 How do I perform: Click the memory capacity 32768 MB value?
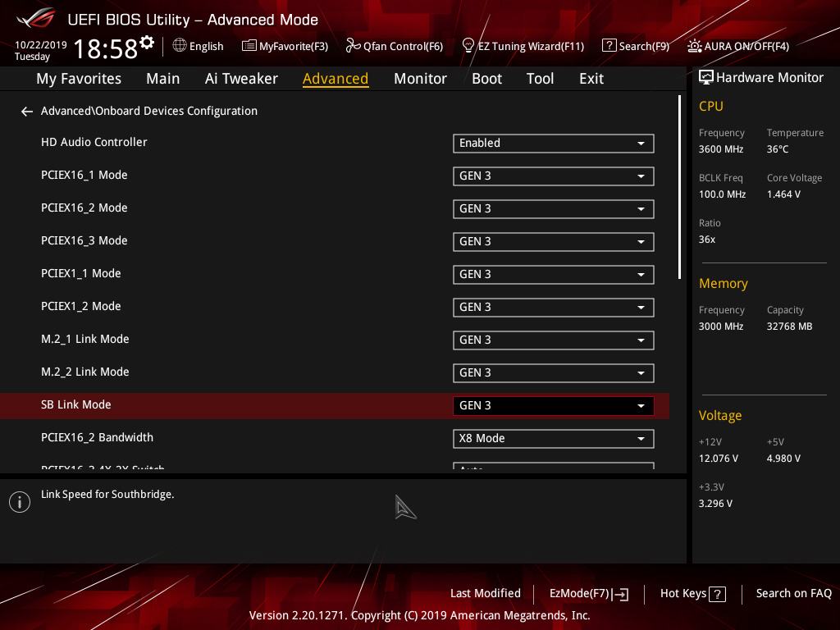789,326
